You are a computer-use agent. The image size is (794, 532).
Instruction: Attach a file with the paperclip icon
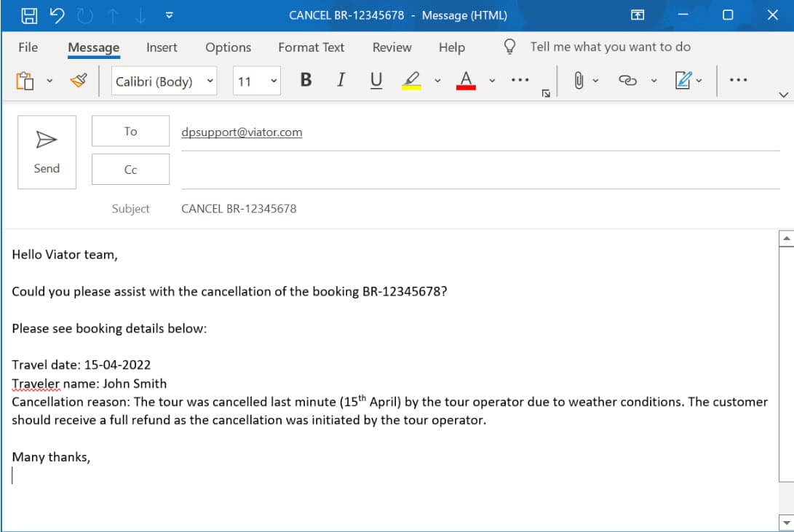[x=579, y=80]
